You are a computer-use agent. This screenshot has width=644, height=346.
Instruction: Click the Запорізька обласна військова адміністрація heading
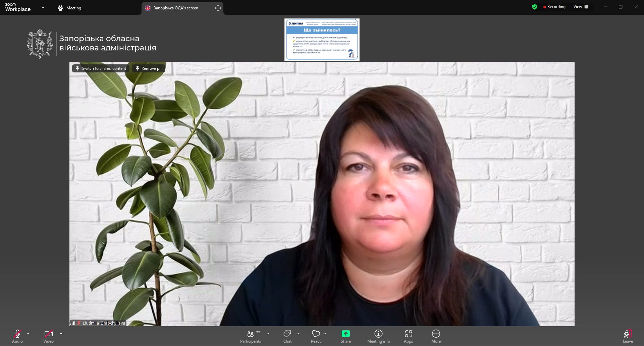pyautogui.click(x=108, y=43)
